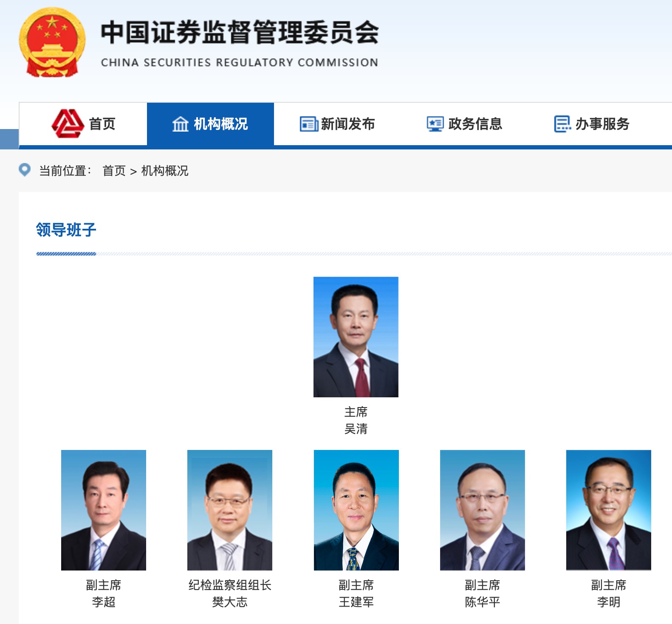Open the 首页 navigation tab

[x=83, y=124]
